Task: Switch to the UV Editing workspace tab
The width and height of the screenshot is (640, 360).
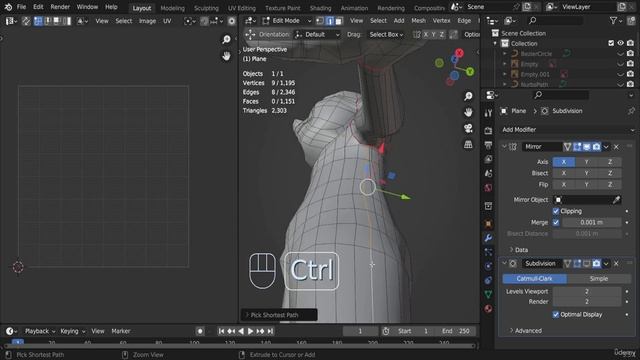Action: pos(242,8)
